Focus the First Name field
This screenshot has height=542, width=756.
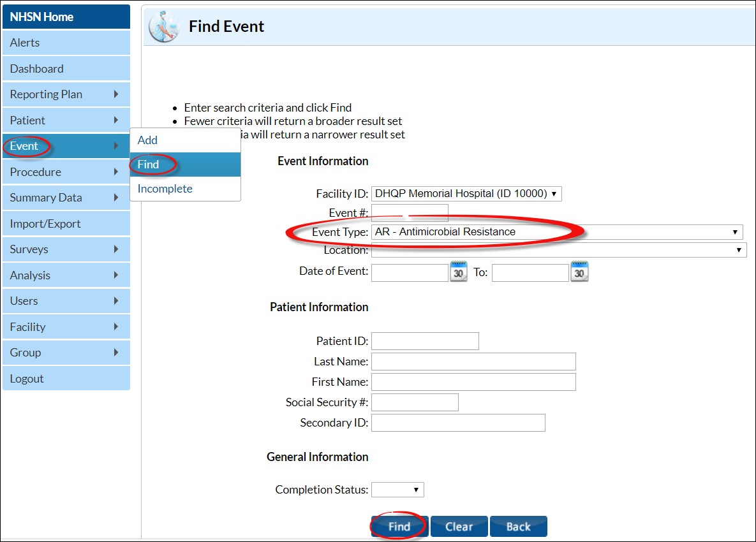click(473, 382)
